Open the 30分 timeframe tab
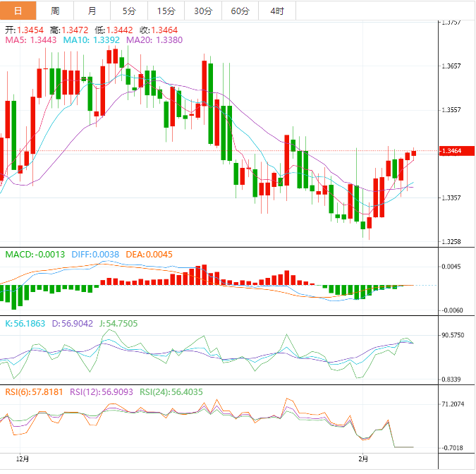This screenshot has height=474, width=476. (x=203, y=11)
